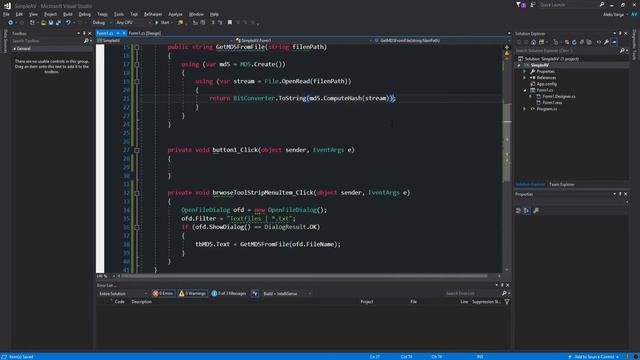Image resolution: width=640 pixels, height=360 pixels.
Task: Click the Undo toolbar icon
Action: pyautogui.click(x=68, y=22)
